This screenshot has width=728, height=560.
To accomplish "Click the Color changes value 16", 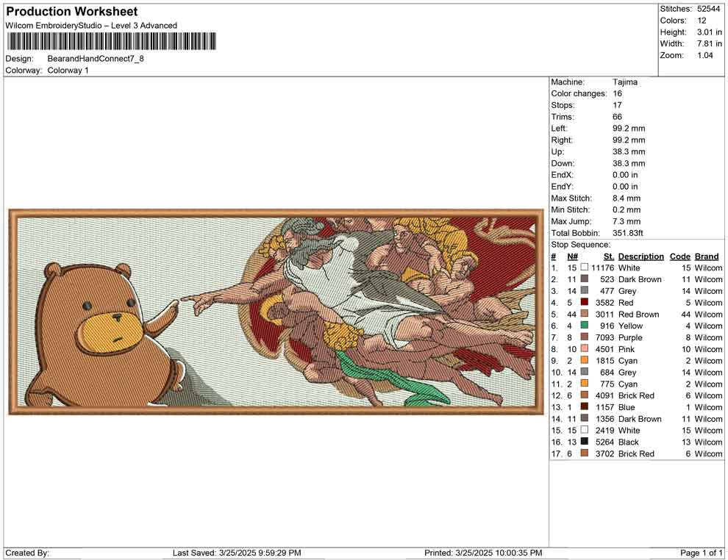I will coord(617,94).
